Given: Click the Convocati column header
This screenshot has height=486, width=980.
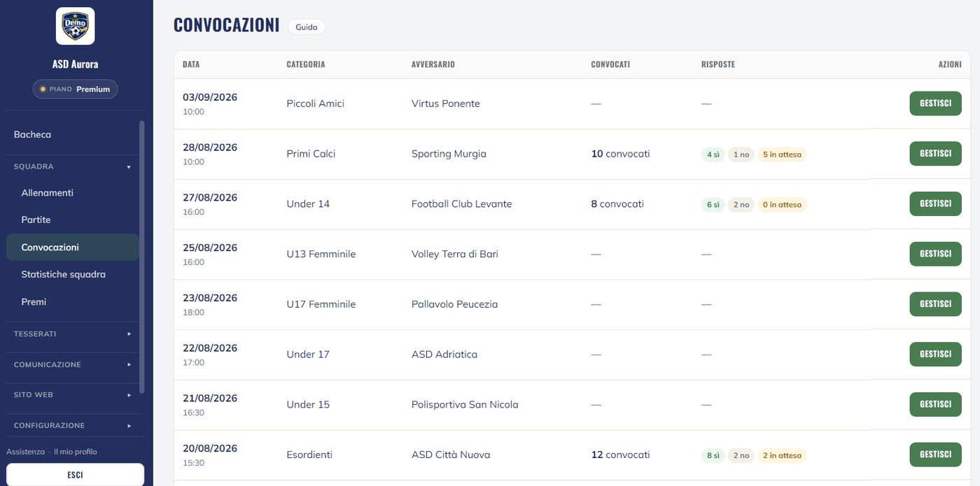Looking at the screenshot, I should [610, 64].
